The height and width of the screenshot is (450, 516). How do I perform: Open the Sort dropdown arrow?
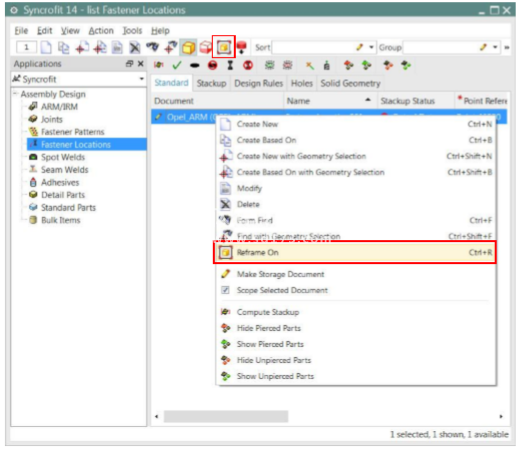point(371,47)
